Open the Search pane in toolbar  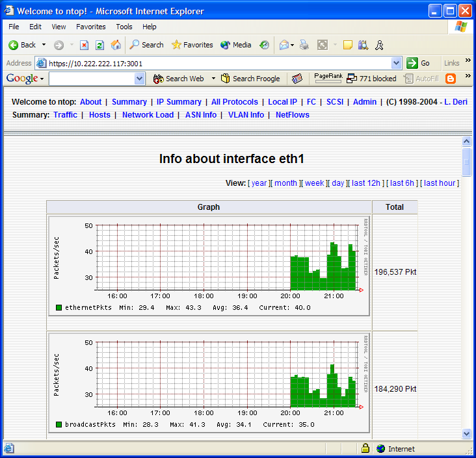tap(146, 45)
